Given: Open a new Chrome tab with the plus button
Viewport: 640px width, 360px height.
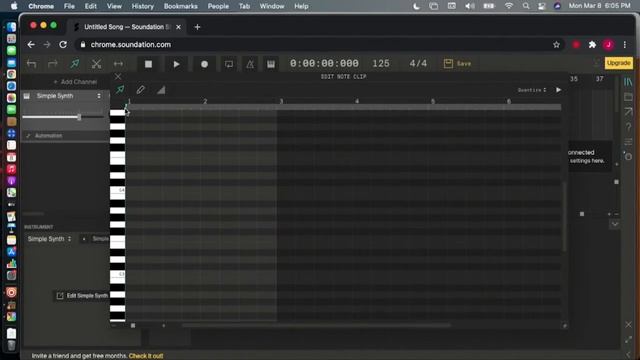Looking at the screenshot, I should pos(198,27).
